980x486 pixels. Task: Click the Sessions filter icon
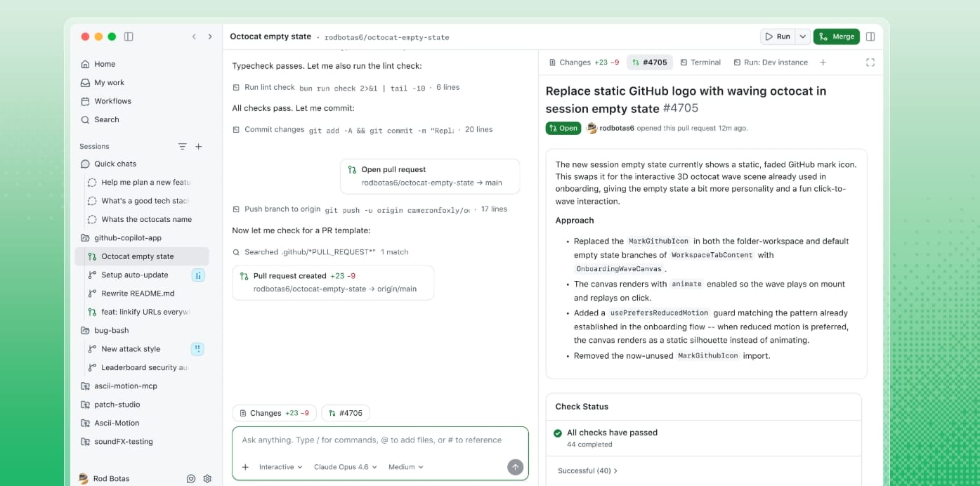pos(182,146)
